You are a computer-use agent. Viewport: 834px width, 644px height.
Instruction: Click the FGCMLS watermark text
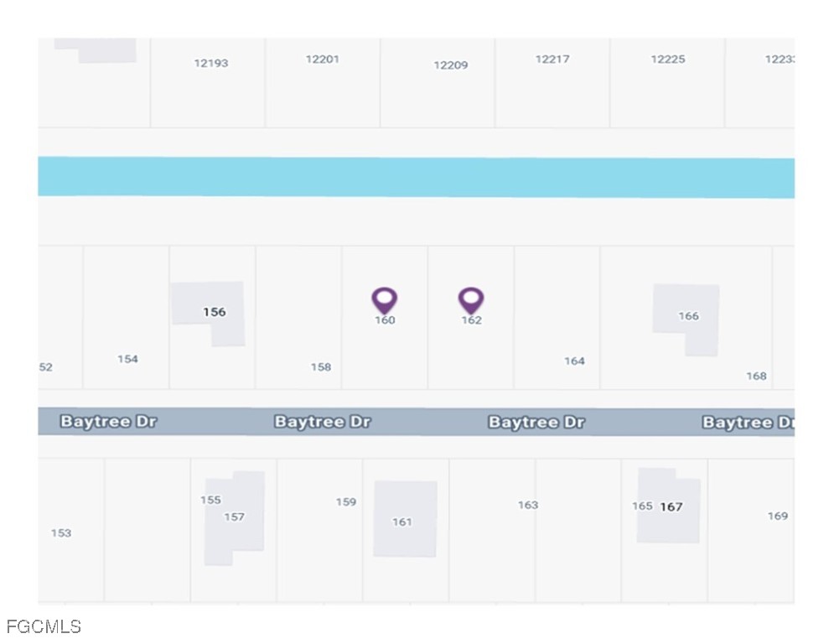click(44, 626)
